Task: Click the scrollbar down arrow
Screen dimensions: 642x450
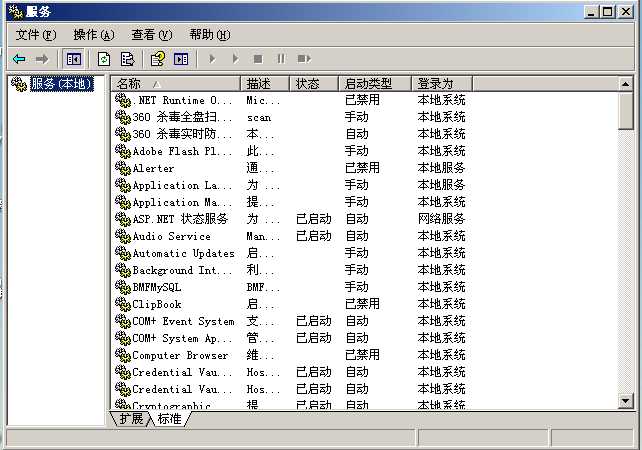Action: (625, 401)
